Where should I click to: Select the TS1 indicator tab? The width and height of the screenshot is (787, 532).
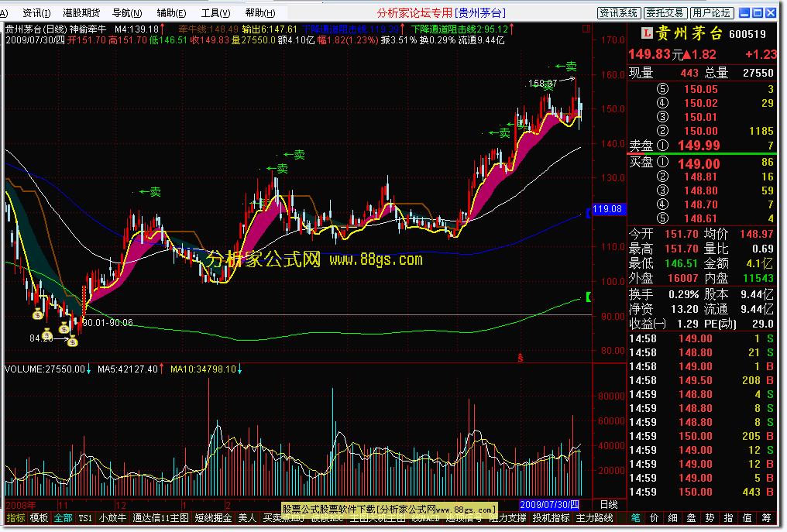(x=85, y=517)
